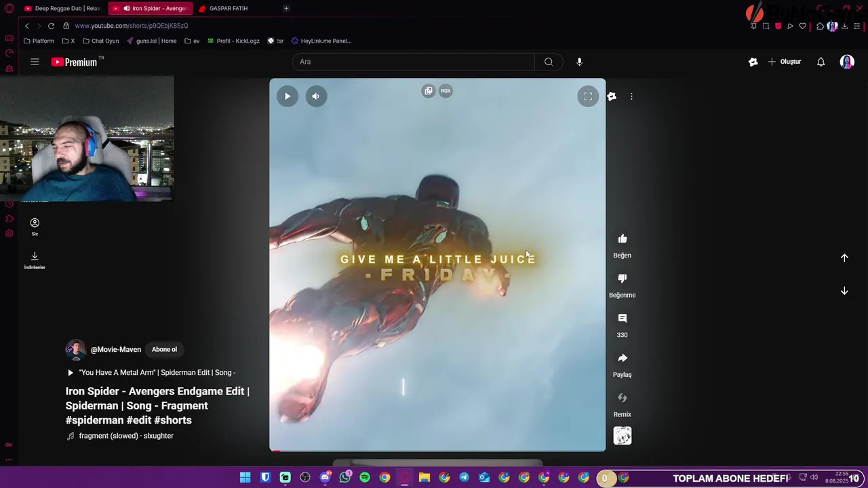The height and width of the screenshot is (488, 868).
Task: Open Discord from the taskbar
Action: tap(325, 478)
